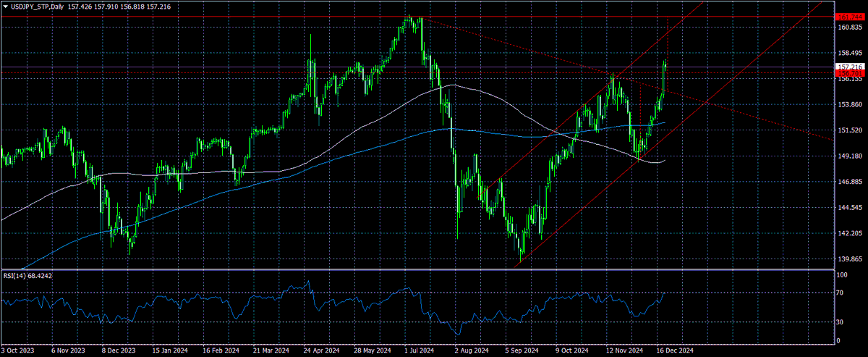Click the 8 Dec 2023 date label

point(119,350)
